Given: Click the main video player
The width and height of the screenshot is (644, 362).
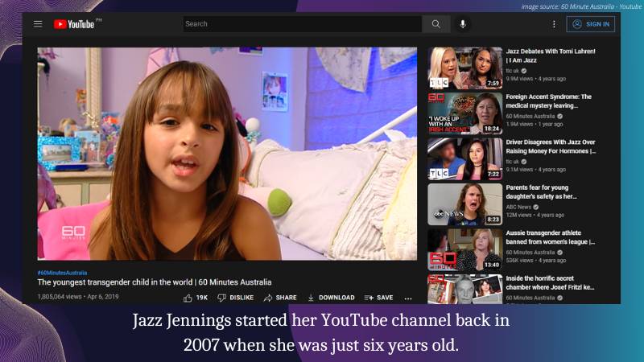Looking at the screenshot, I should (x=227, y=153).
